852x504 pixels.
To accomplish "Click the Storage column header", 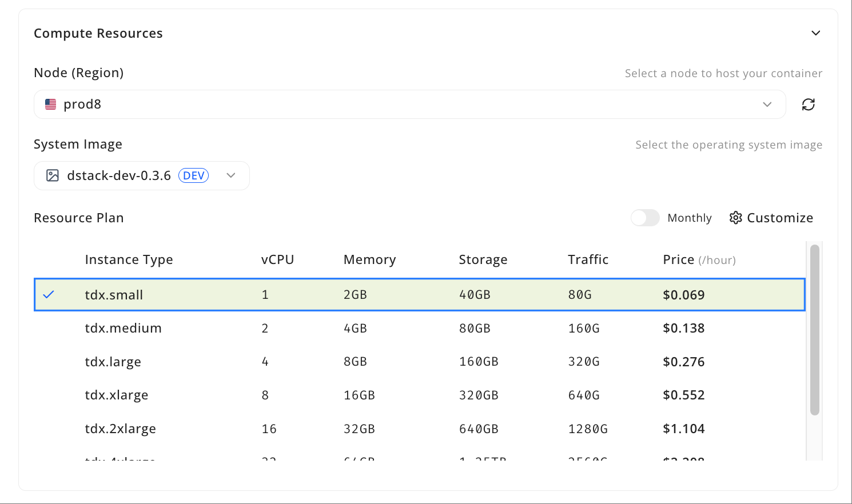I will (x=483, y=259).
